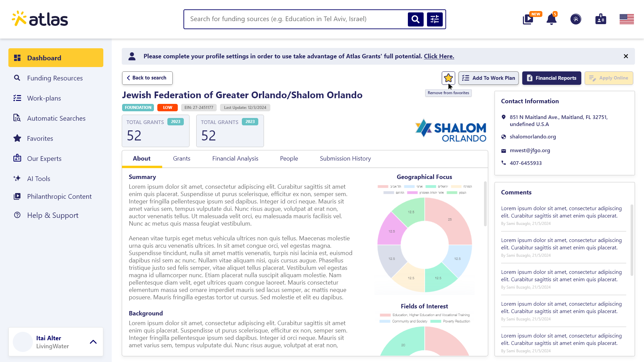Toggle Education, Higher Education legend item

pos(425,315)
